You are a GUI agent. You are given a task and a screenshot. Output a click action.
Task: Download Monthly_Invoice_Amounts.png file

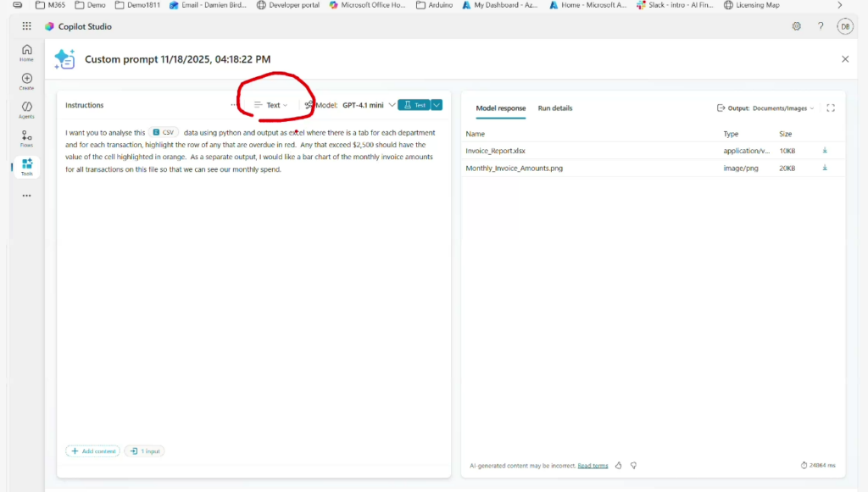tap(825, 168)
